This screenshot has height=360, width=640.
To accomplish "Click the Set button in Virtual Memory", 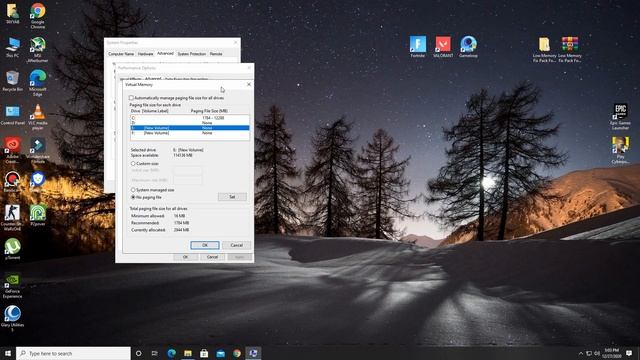I will (x=232, y=197).
